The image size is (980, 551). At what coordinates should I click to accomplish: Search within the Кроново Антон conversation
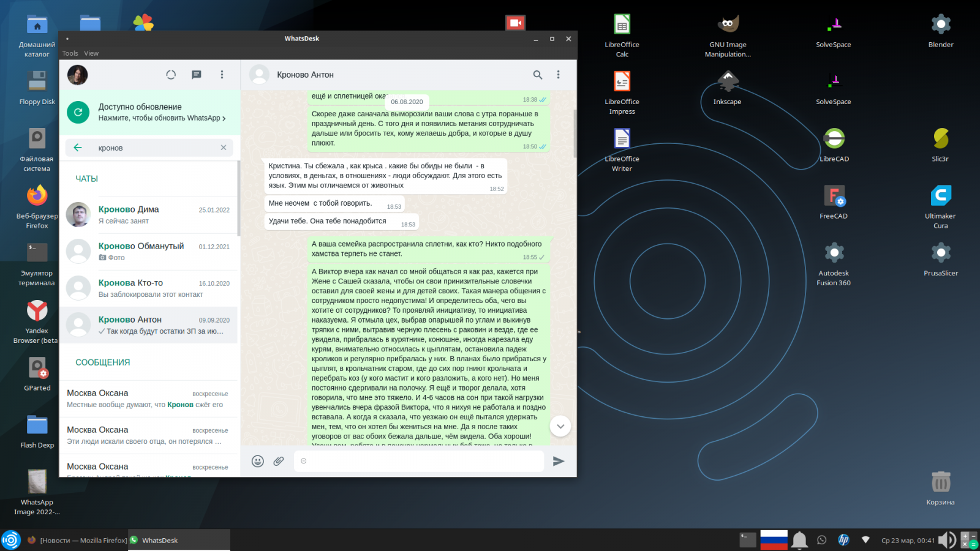coord(537,75)
